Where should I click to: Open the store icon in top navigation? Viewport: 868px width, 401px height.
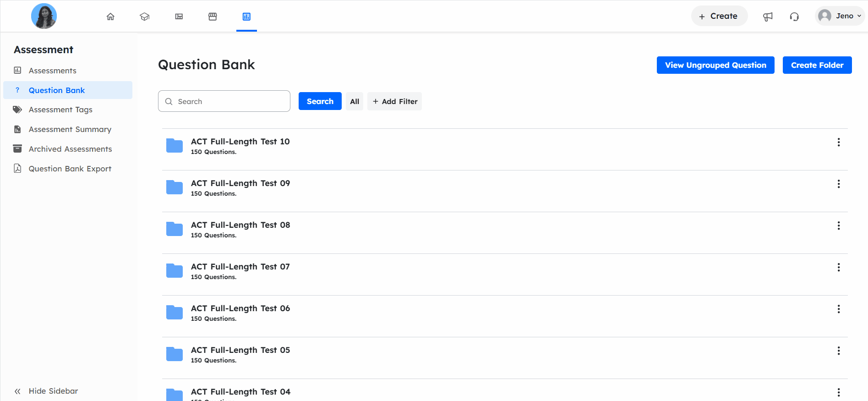213,16
